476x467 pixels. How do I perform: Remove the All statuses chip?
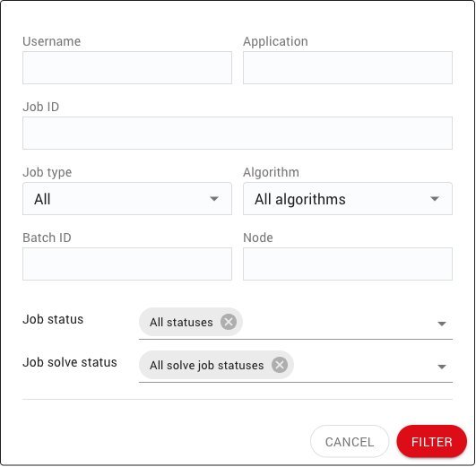tap(229, 322)
